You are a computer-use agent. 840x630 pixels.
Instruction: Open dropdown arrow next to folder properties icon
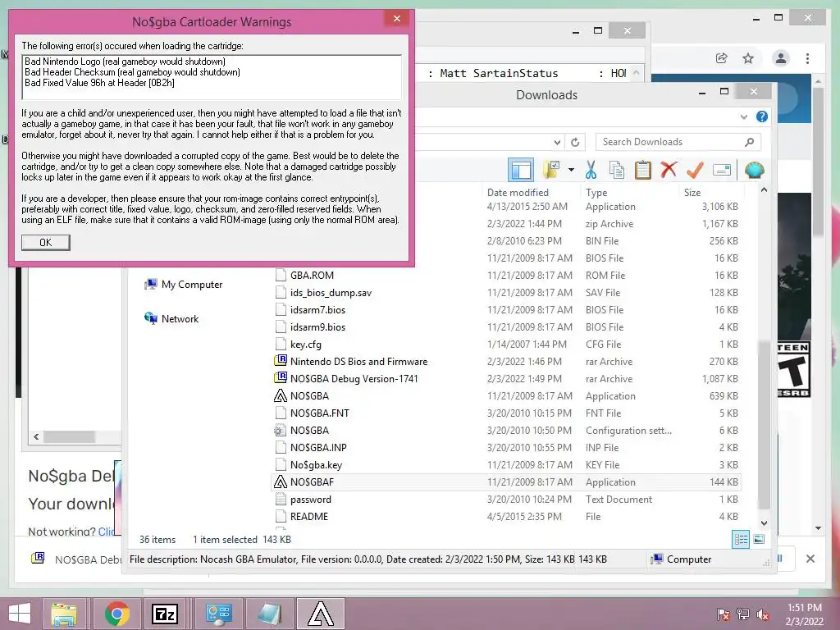tap(572, 170)
